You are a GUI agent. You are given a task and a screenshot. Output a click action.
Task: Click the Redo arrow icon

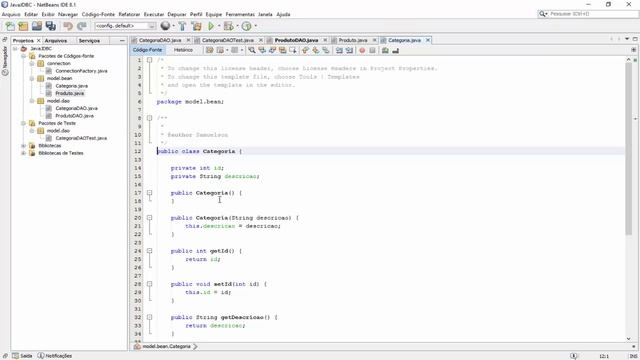82,26
